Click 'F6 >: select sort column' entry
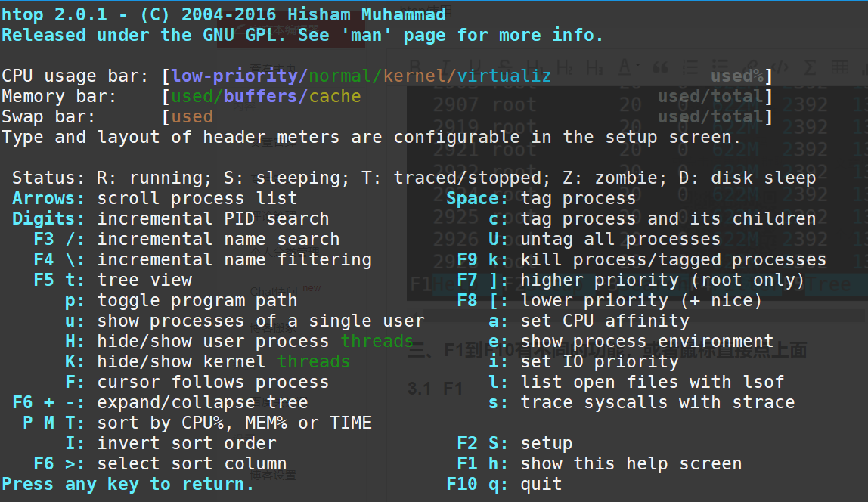This screenshot has height=502, width=868. (160, 465)
